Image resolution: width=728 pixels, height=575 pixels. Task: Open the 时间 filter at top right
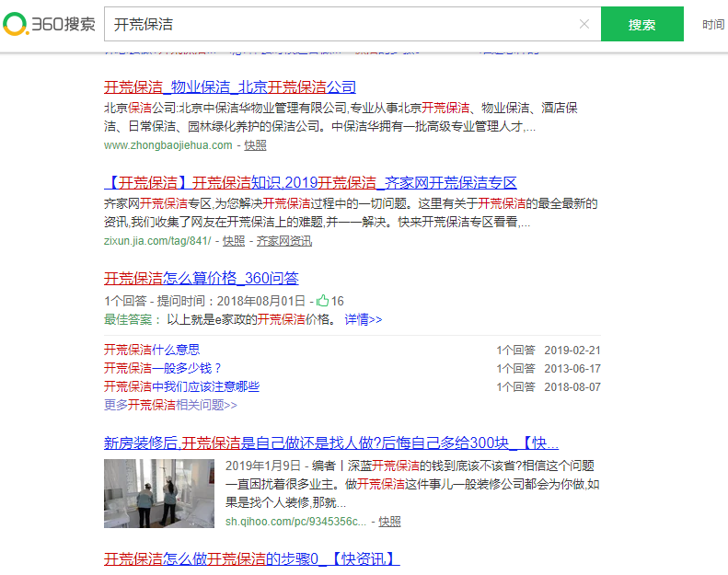coord(712,25)
